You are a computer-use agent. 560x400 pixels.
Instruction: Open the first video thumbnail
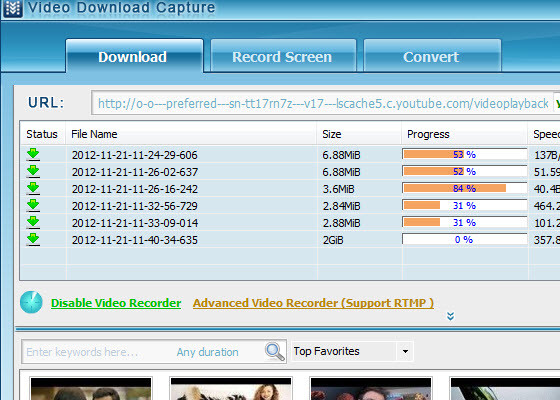pyautogui.click(x=91, y=389)
